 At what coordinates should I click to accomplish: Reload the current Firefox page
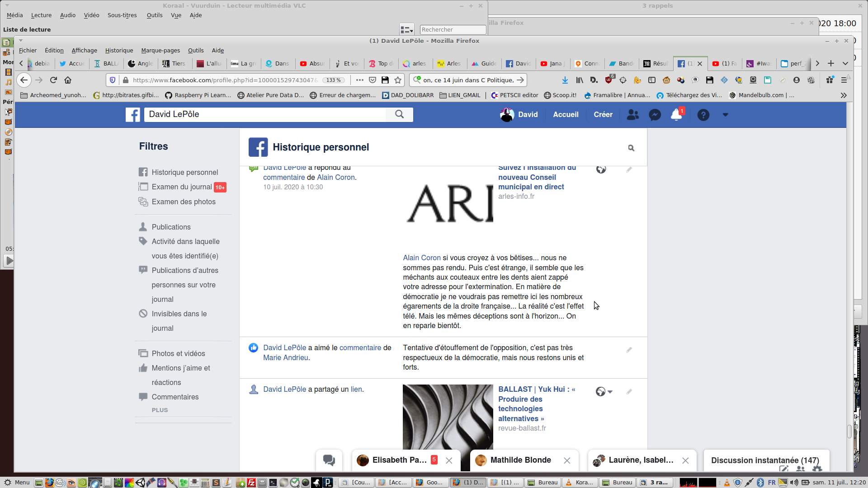(x=53, y=80)
